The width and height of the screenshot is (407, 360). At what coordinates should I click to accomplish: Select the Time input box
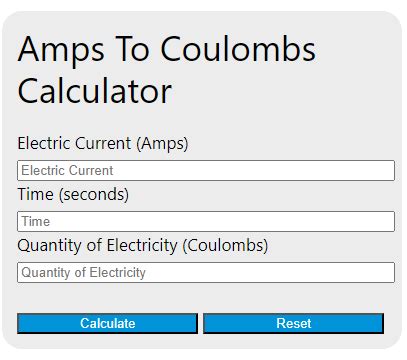206,221
